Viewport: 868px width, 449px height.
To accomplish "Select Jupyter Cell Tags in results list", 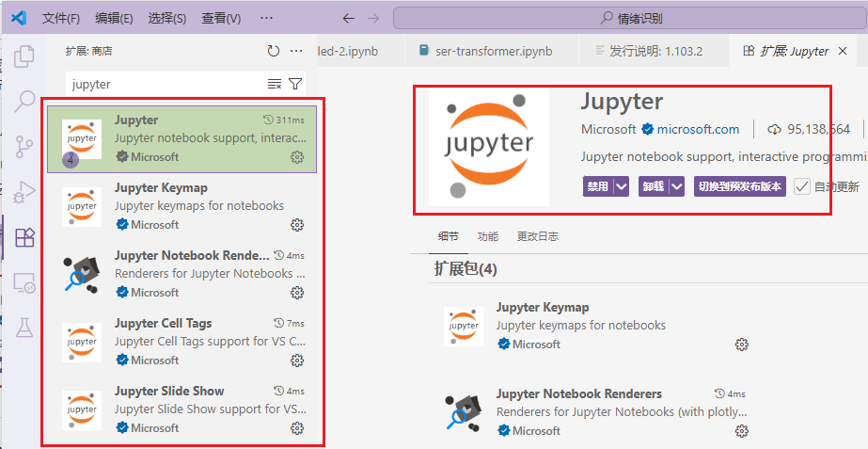I will pos(181,342).
